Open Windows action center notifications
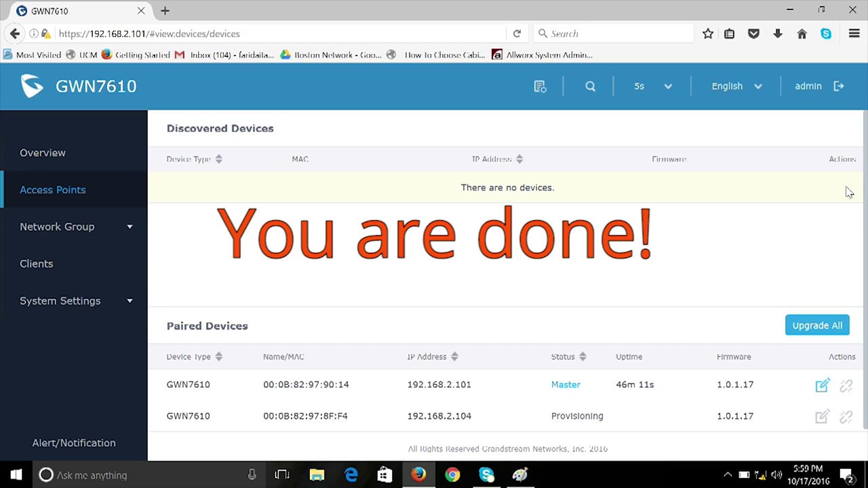Viewport: 868px width, 488px height. click(847, 475)
